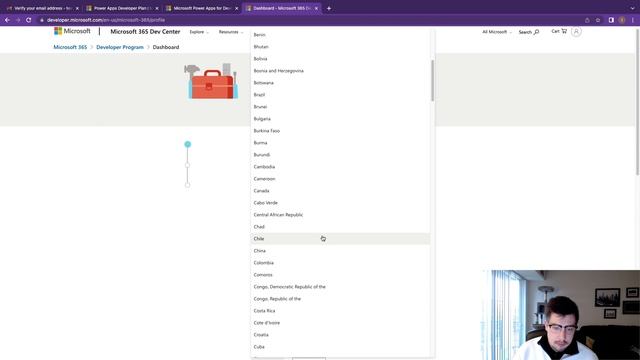Select China from the list

click(x=340, y=251)
